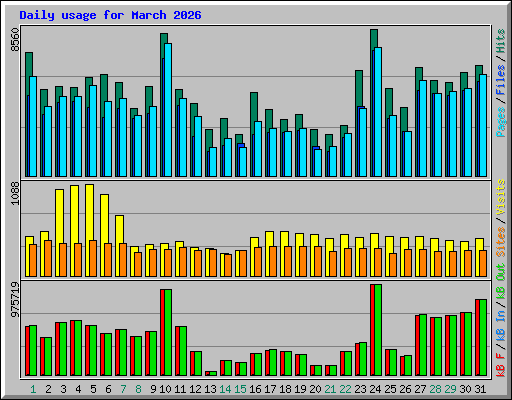The width and height of the screenshot is (512, 400).
Task: Click day 21 label on the axis
Action: click(330, 389)
